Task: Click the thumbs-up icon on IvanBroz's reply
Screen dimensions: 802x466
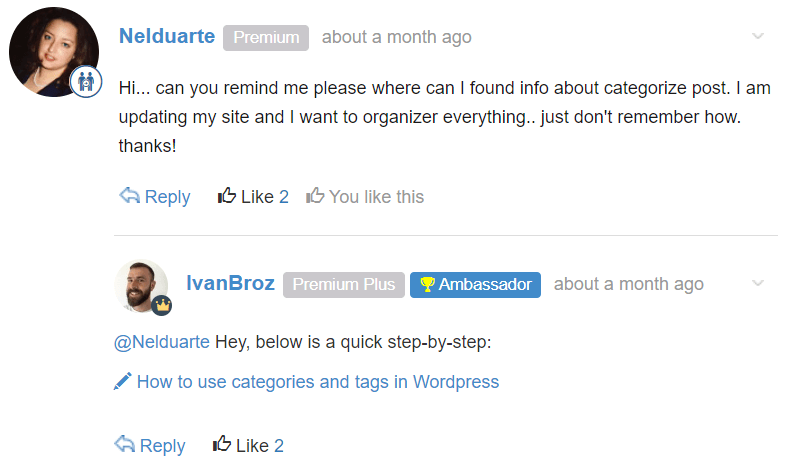Action: tap(222, 443)
